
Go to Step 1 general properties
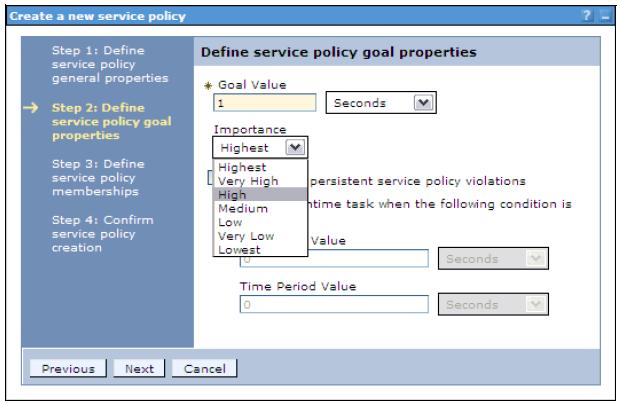tap(110, 64)
